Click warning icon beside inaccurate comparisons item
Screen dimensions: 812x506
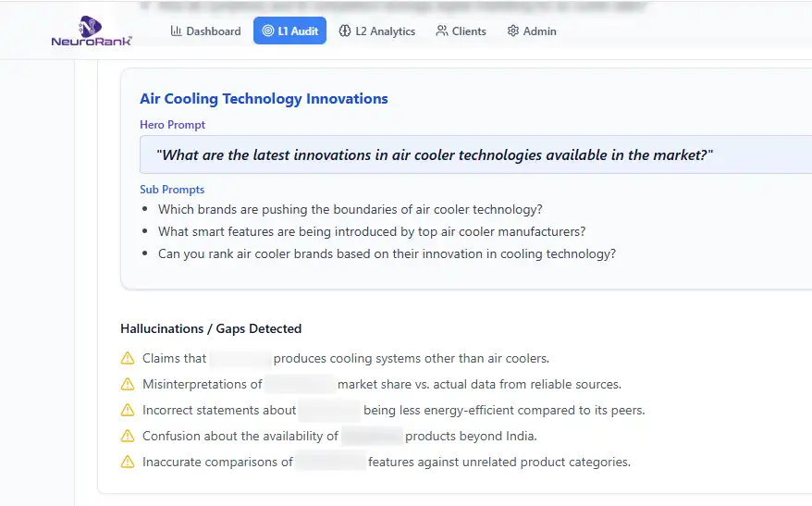tap(128, 462)
